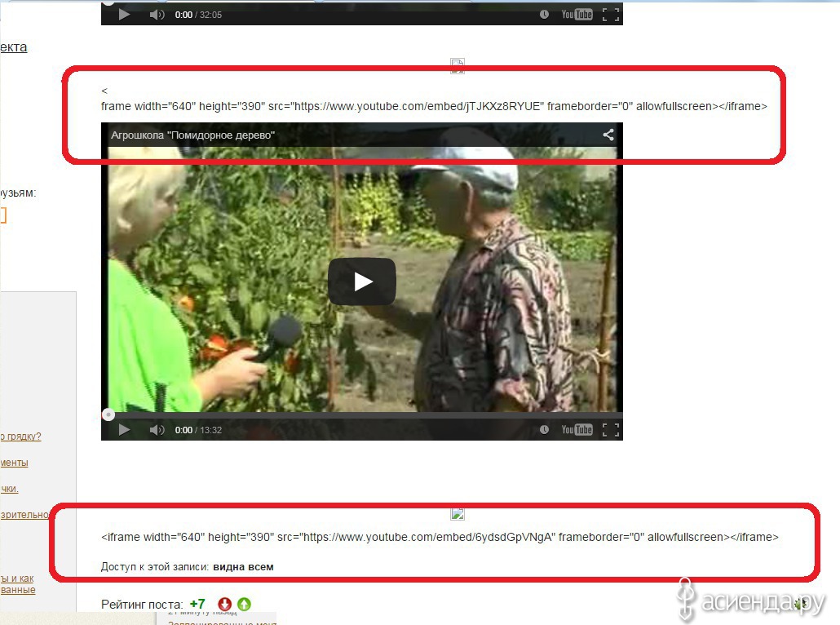Click the "0:00 / 13:32" time display

pos(198,430)
